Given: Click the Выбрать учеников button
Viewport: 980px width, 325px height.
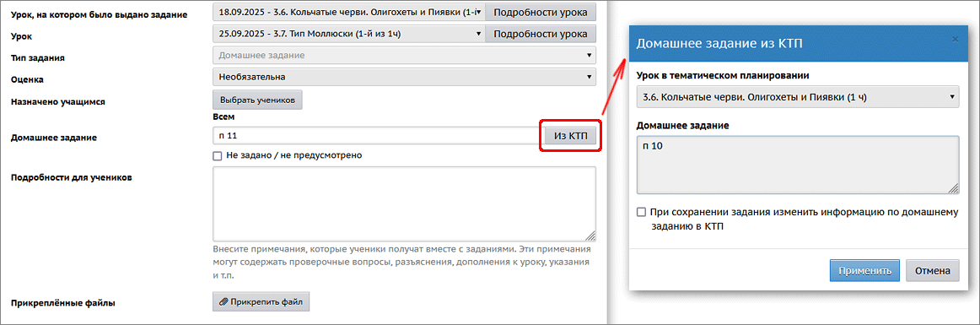Looking at the screenshot, I should click(x=257, y=100).
